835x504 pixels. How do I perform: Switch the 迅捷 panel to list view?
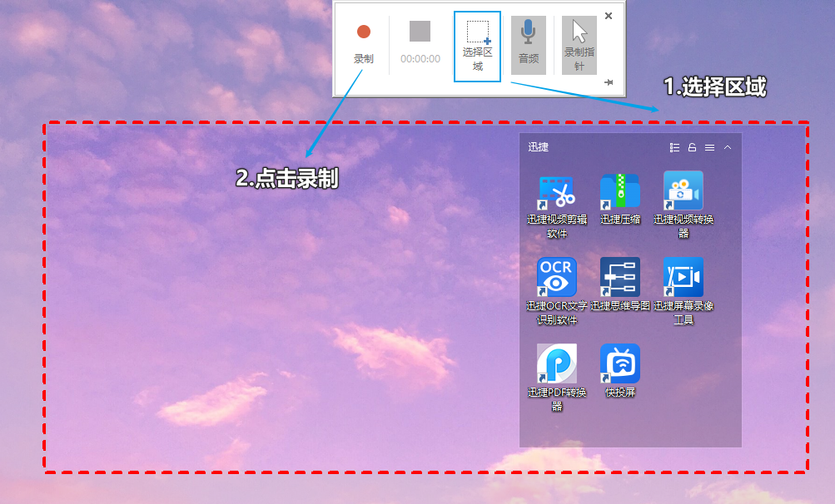point(675,147)
